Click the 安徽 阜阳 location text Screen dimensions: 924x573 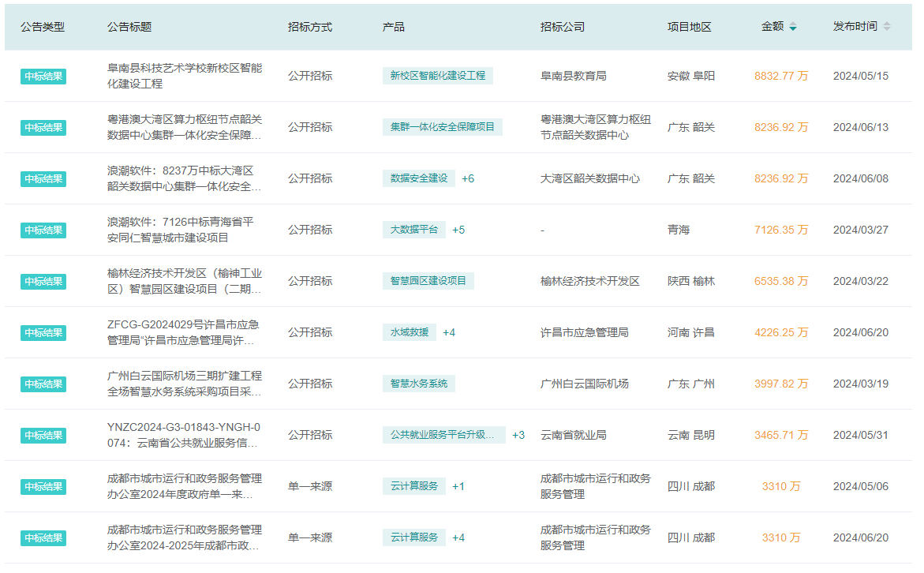click(691, 76)
